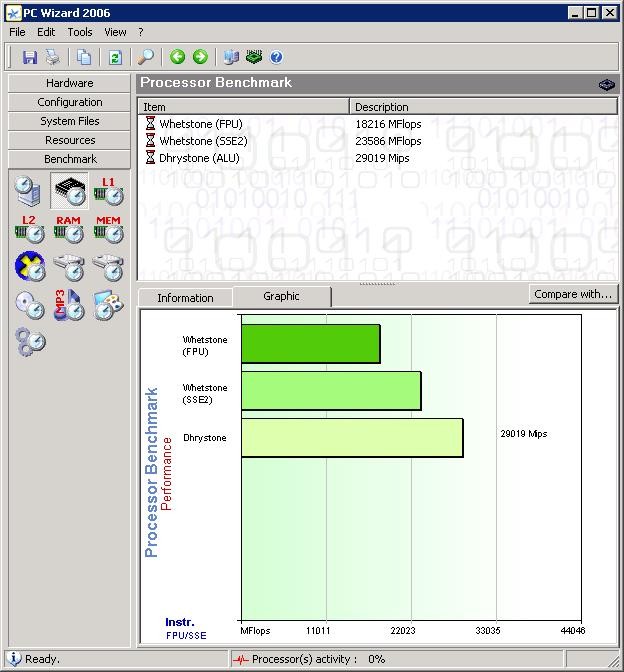
Task: Select the Whetstone (FPU) row
Action: [x=378, y=124]
